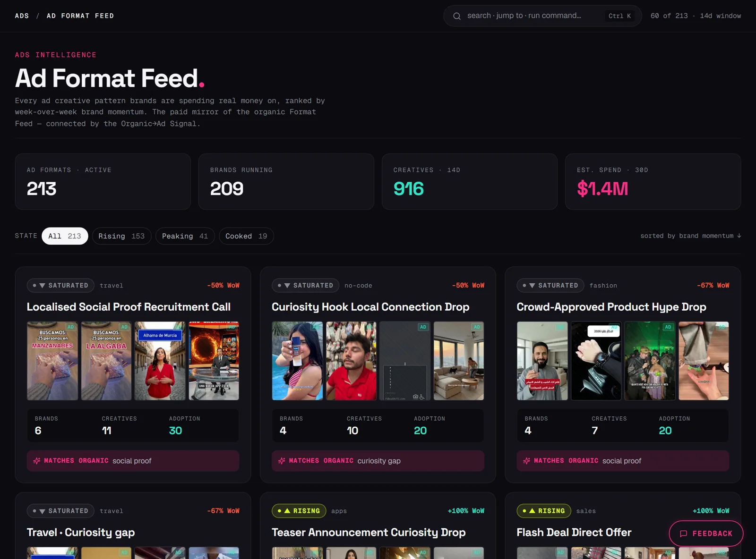Click Matches Organic curiosity gap bar
This screenshot has height=559, width=756.
click(x=378, y=461)
